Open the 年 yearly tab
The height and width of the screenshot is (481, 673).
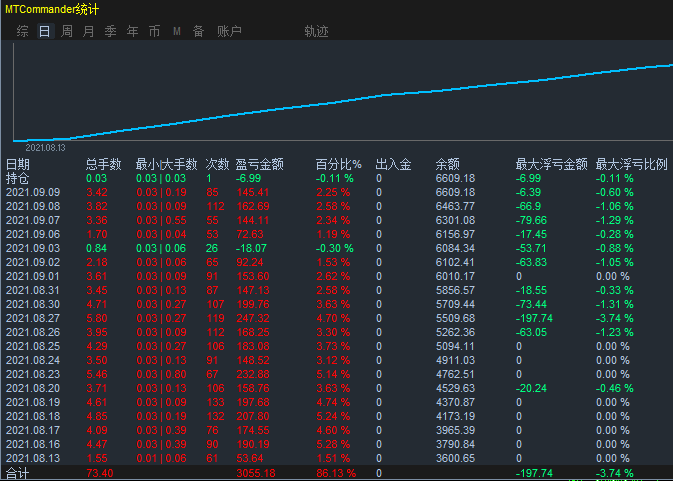[132, 31]
